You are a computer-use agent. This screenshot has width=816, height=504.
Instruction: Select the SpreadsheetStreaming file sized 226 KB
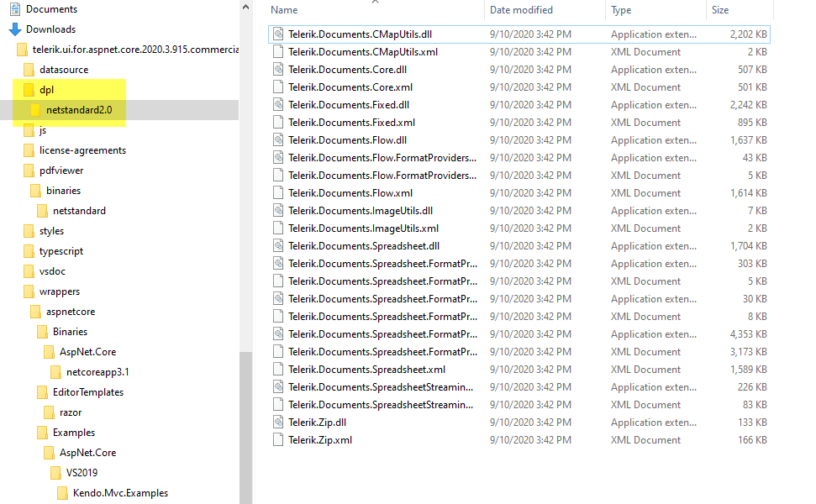(x=381, y=387)
